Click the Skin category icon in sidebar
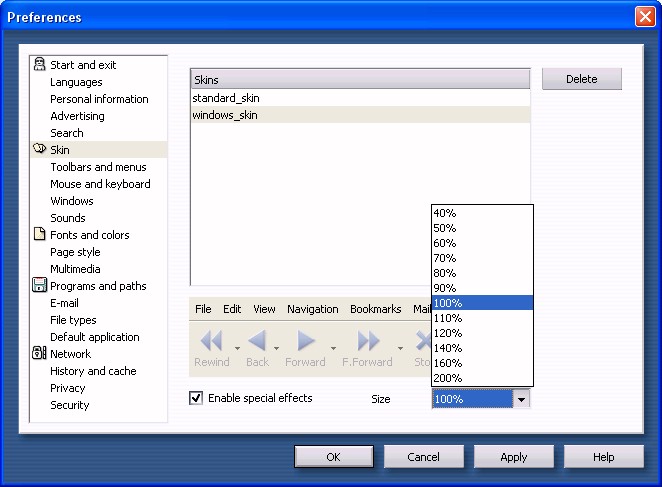This screenshot has height=487, width=662. tap(40, 150)
